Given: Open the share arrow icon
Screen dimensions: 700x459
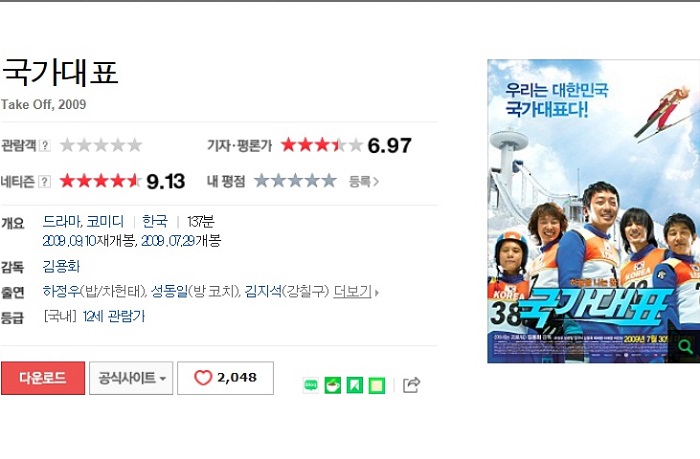Looking at the screenshot, I should tap(411, 385).
